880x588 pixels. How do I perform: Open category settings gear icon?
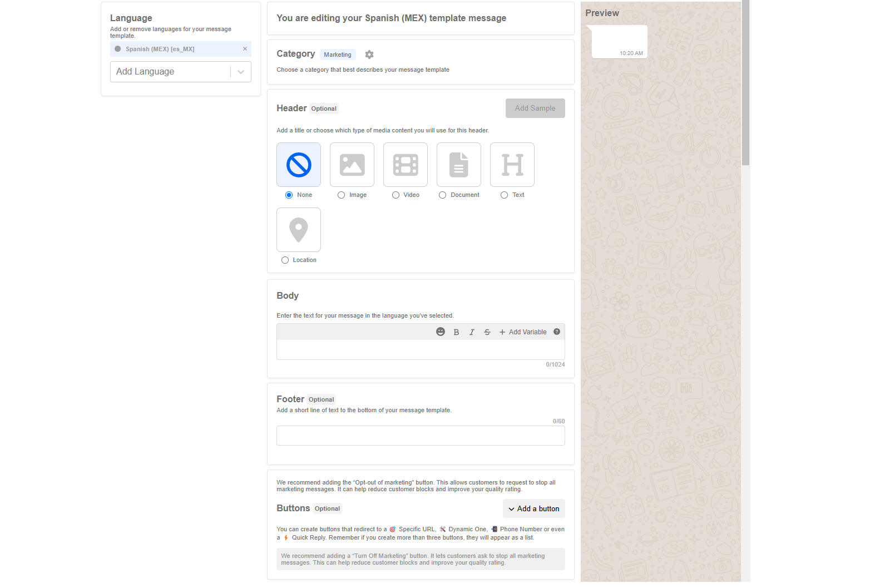click(x=369, y=55)
